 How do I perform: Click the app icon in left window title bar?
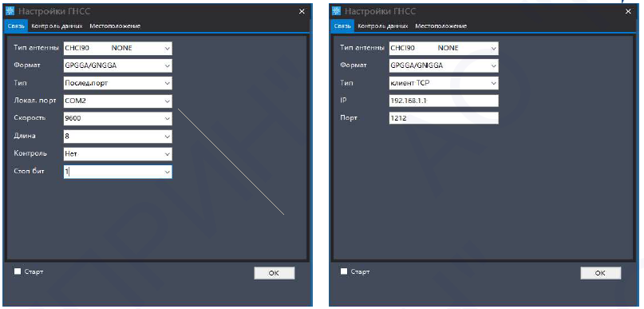[10, 11]
